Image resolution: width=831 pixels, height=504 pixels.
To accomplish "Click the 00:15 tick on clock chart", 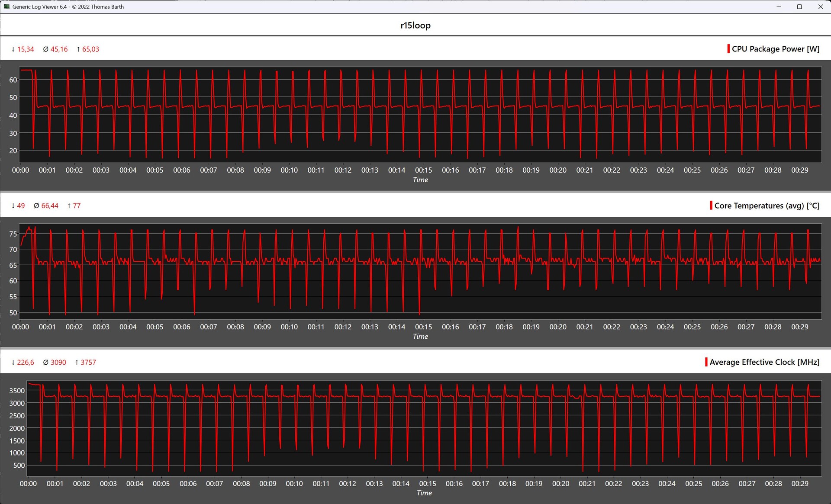I will 427,484.
